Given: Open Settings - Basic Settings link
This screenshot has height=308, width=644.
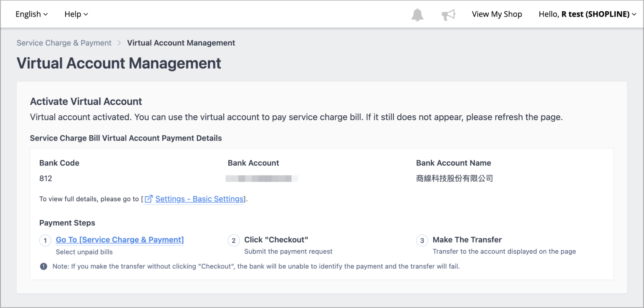Looking at the screenshot, I should pos(199,199).
